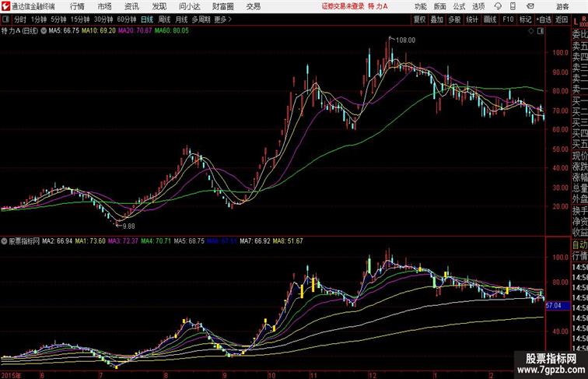The image size is (588, 379).
Task: Click the 证券交易未登录 status link
Action: [x=343, y=6]
